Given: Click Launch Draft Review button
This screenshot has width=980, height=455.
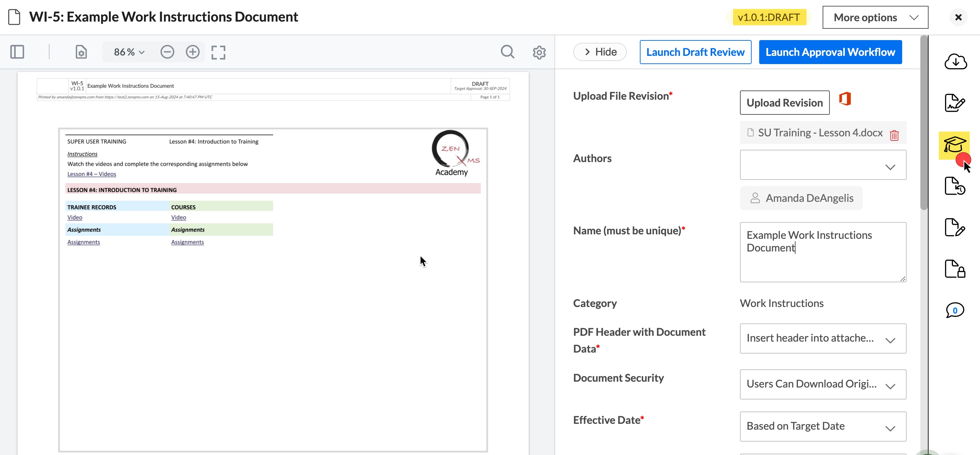Looking at the screenshot, I should [x=695, y=52].
